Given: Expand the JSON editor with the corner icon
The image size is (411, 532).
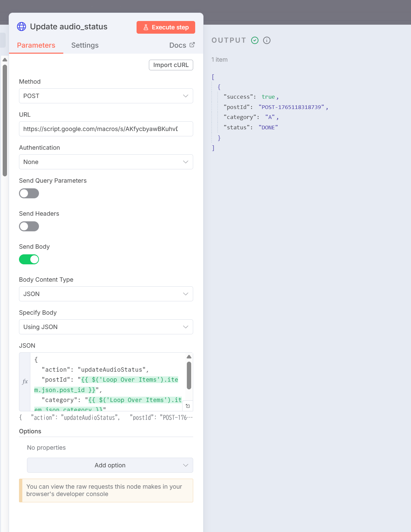Looking at the screenshot, I should (x=188, y=406).
